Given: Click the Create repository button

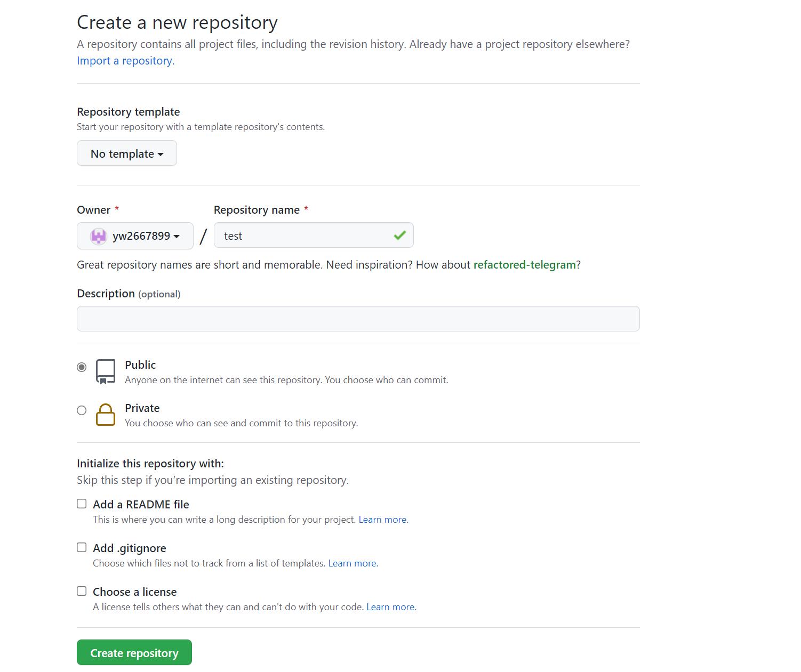Looking at the screenshot, I should [134, 652].
